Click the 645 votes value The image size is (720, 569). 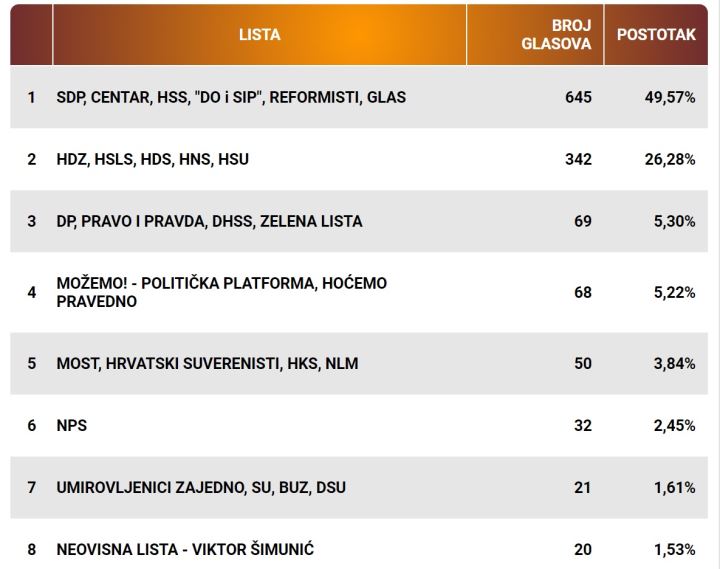[x=578, y=97]
